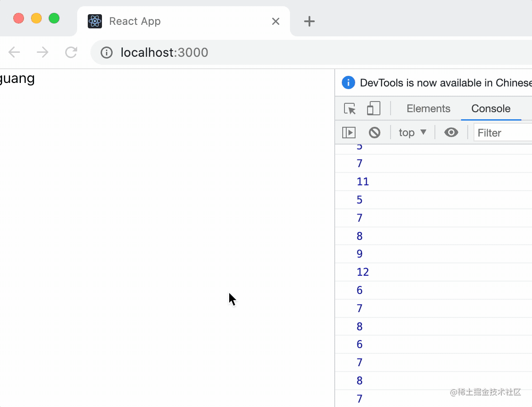The height and width of the screenshot is (407, 532).
Task: Click the console Filter input field
Action: [x=503, y=133]
